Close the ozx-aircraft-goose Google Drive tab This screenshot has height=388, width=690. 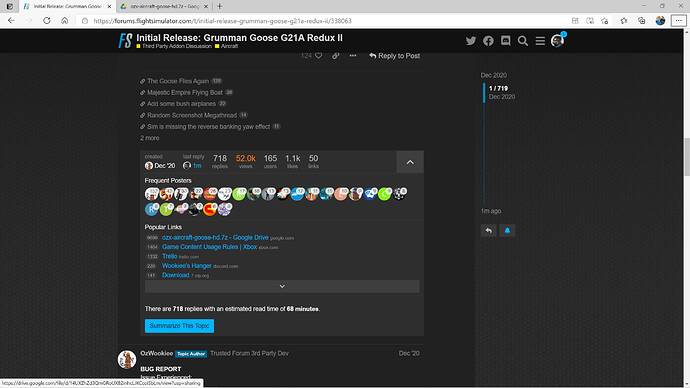tap(206, 6)
